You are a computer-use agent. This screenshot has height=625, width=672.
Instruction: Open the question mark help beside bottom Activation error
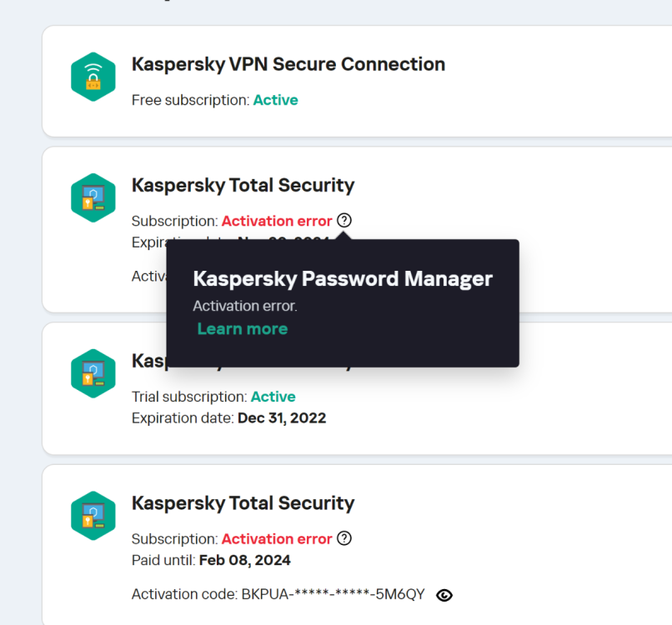[x=344, y=538]
